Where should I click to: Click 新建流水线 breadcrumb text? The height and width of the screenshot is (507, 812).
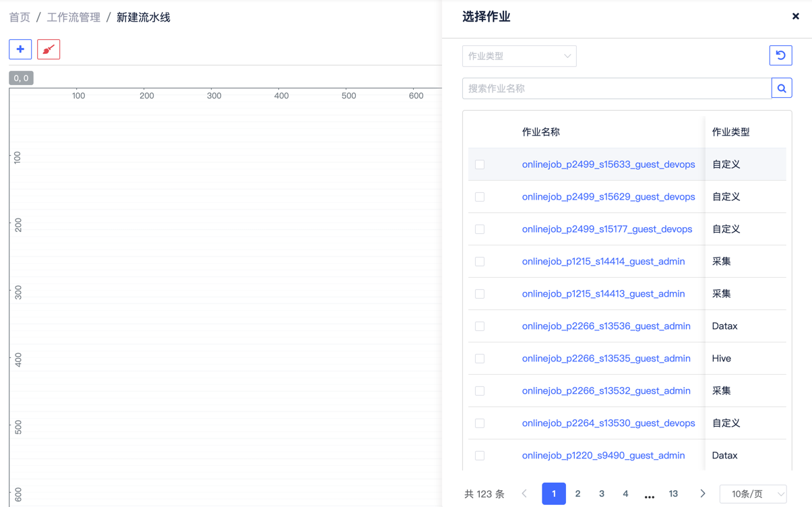tap(144, 18)
